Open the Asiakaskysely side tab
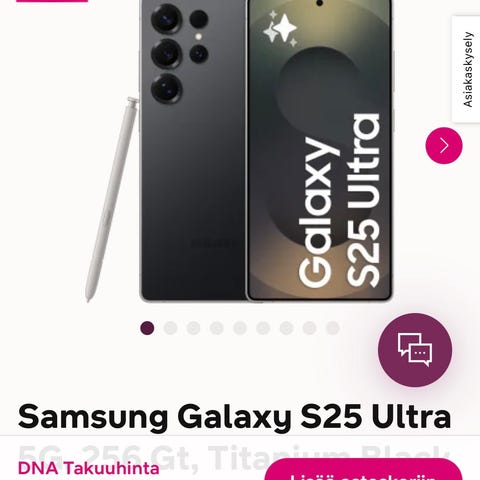 (467, 69)
